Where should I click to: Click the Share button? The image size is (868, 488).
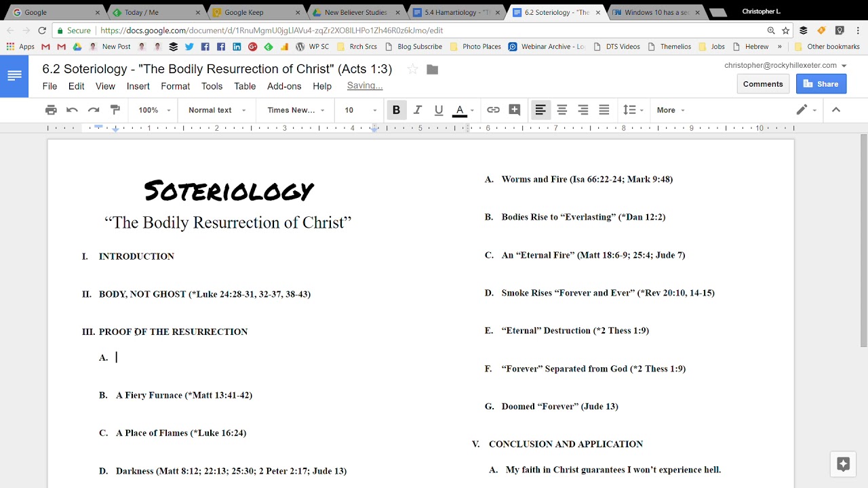point(821,84)
